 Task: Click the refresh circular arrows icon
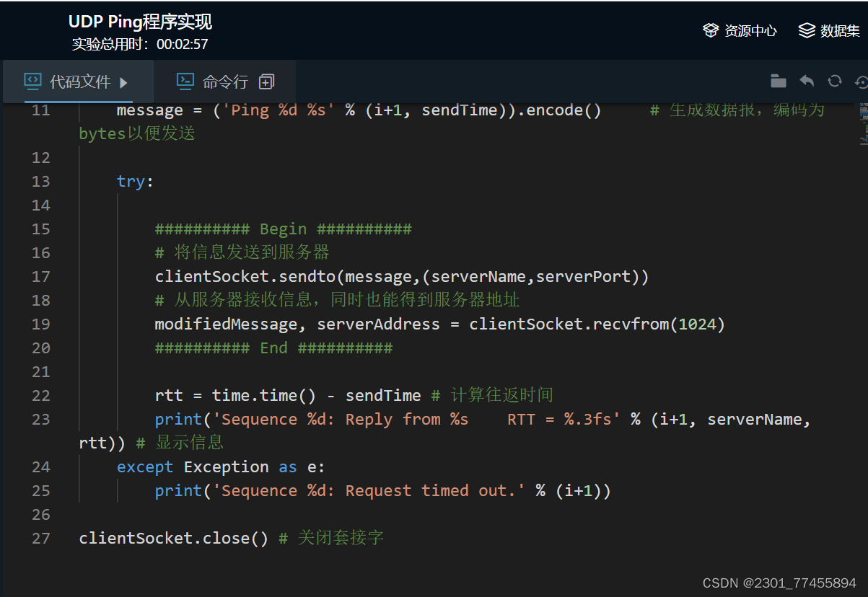click(836, 81)
